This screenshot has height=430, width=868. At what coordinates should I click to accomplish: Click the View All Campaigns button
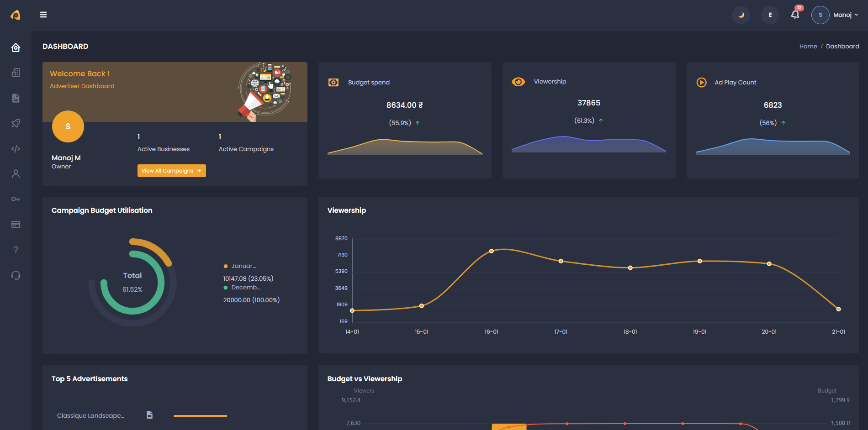(171, 171)
